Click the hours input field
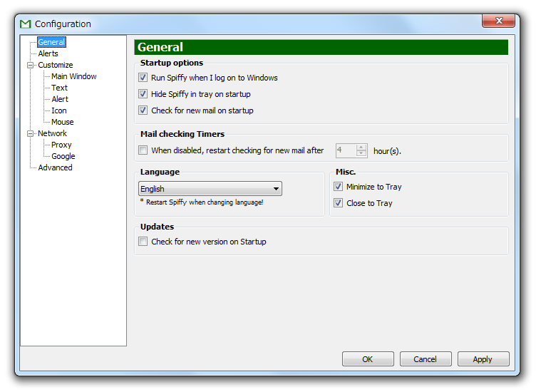The width and height of the screenshot is (536, 392). 346,150
